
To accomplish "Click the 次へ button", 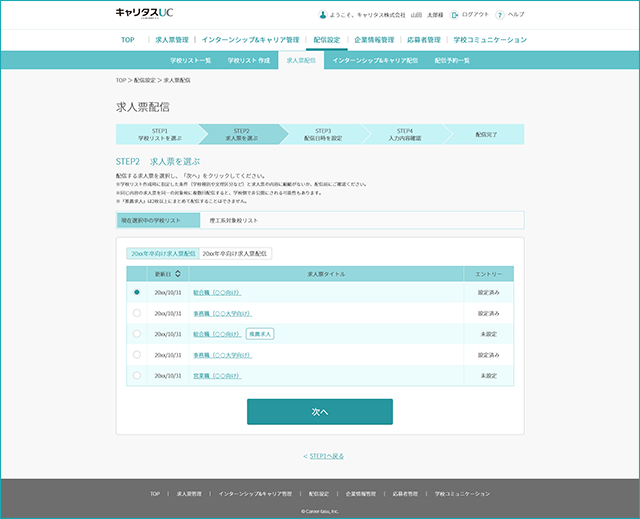I will pos(320,412).
